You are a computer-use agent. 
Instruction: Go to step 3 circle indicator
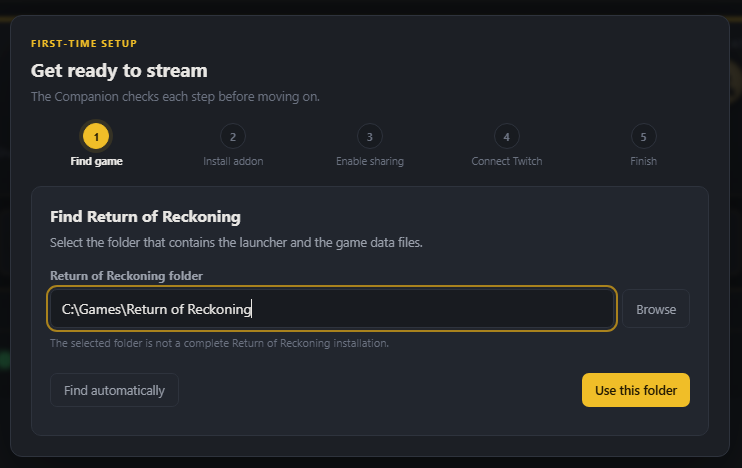(x=370, y=137)
